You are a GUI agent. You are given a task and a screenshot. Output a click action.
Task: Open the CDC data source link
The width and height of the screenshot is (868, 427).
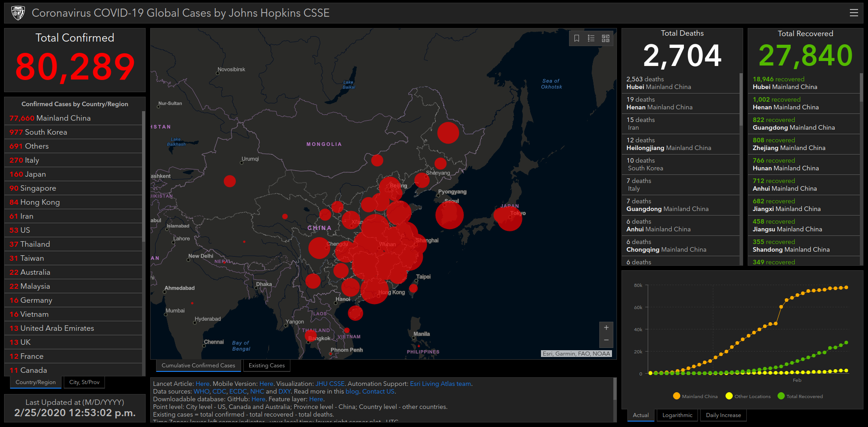219,391
